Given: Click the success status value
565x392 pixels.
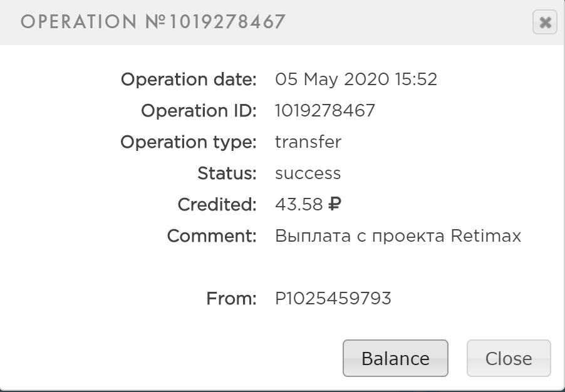Looking at the screenshot, I should pos(308,173).
